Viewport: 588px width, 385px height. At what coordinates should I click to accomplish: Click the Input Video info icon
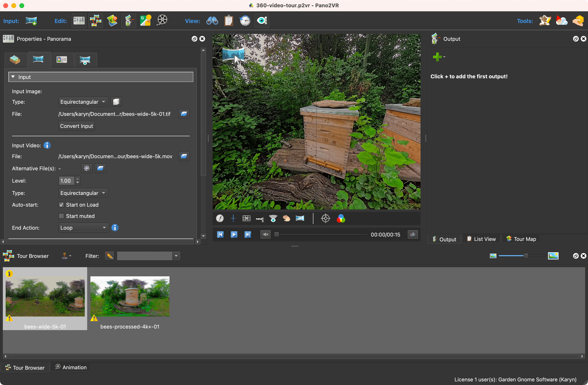[47, 145]
